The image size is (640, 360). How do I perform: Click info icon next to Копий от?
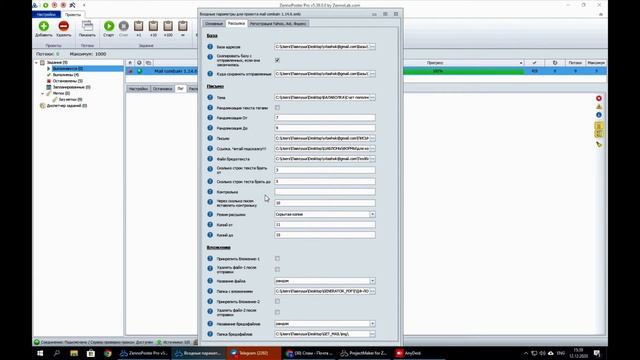(210, 224)
